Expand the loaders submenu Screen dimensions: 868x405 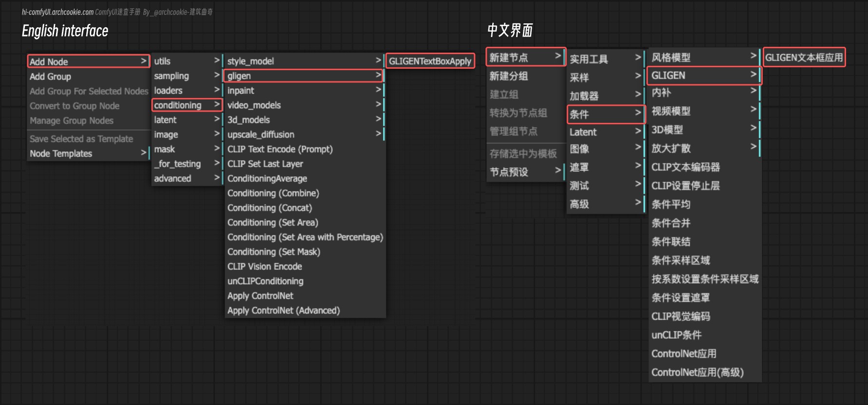tap(187, 90)
